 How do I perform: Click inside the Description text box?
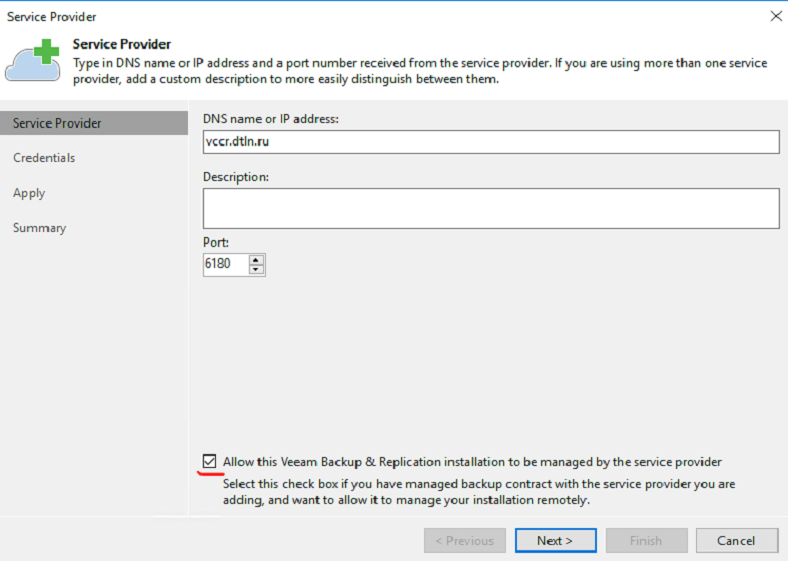click(x=490, y=208)
